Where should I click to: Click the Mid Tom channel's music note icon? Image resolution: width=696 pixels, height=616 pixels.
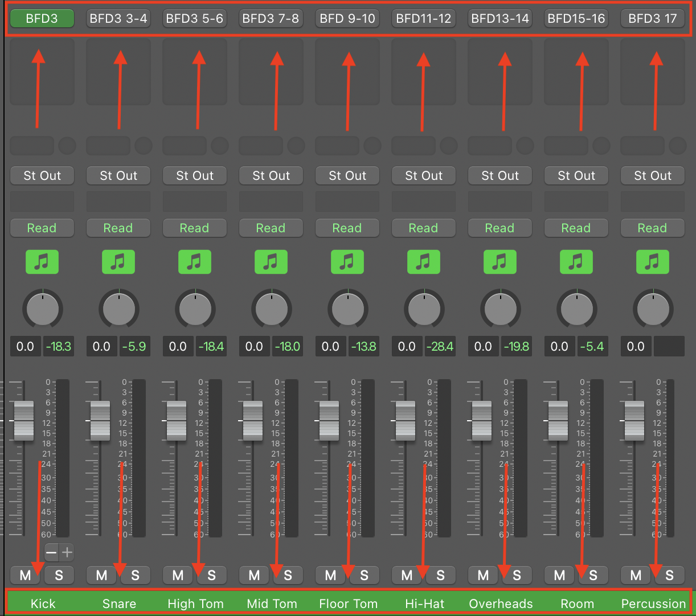(271, 262)
